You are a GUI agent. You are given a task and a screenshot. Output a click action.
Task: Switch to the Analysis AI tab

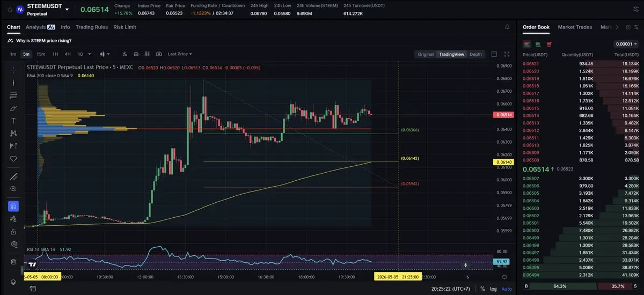pyautogui.click(x=40, y=27)
